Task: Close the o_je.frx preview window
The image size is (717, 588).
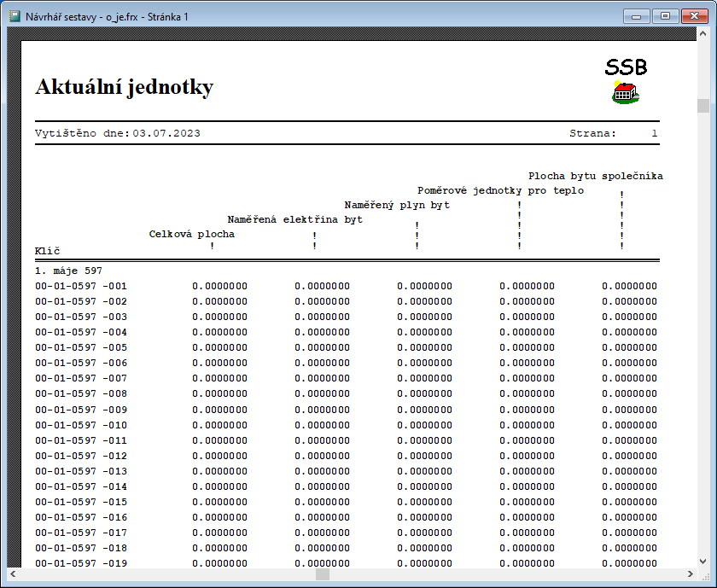Action: [692, 15]
